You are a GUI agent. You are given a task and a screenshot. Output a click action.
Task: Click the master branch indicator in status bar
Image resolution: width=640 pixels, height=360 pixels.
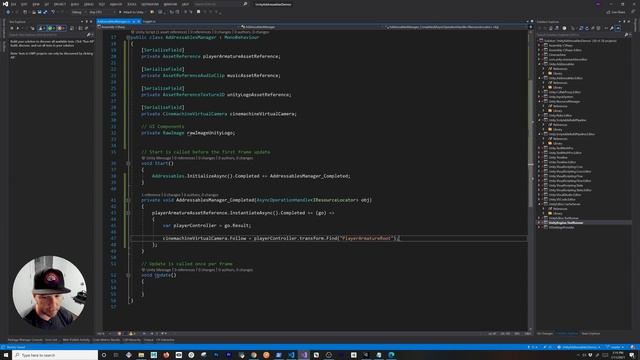[x=615, y=347]
